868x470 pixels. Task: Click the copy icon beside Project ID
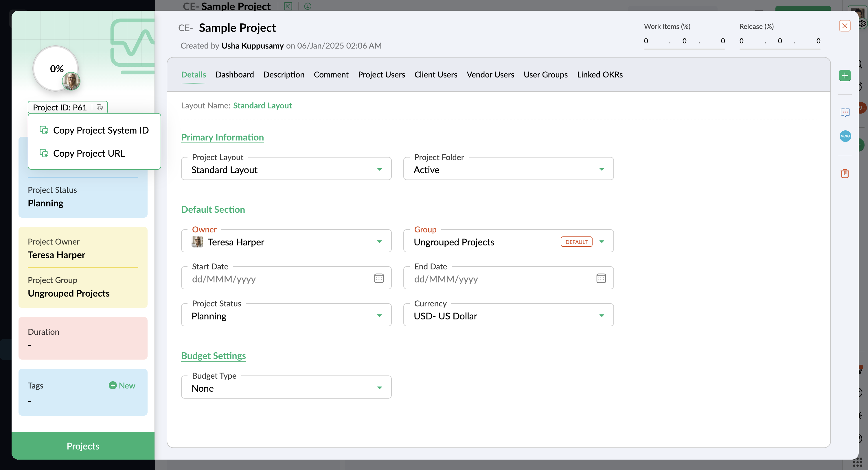click(x=100, y=108)
